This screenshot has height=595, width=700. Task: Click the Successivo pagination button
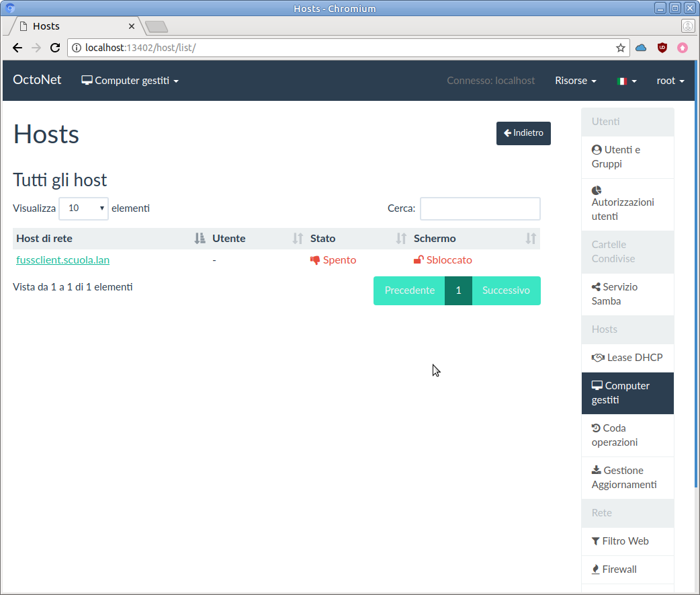(507, 290)
